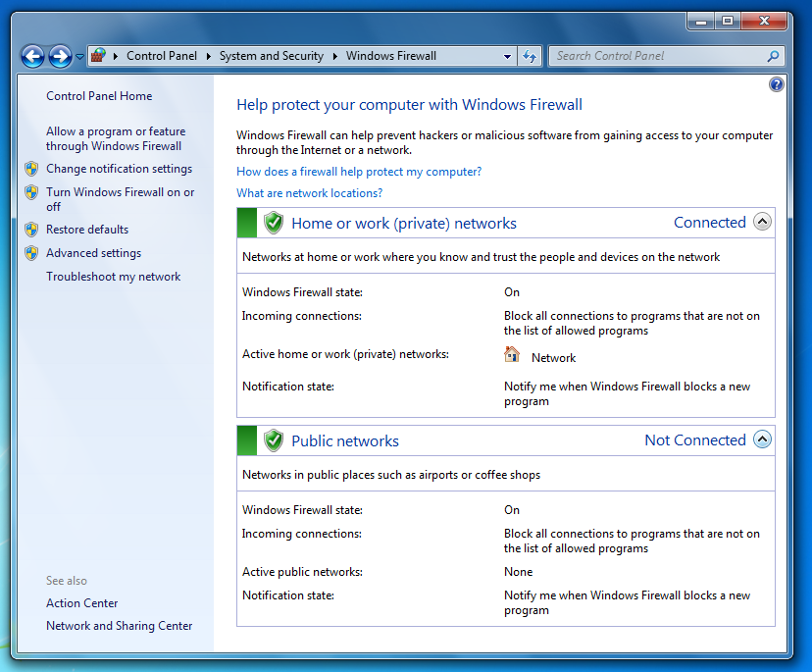Go to Control Panel Home
This screenshot has width=812, height=672.
click(x=99, y=96)
